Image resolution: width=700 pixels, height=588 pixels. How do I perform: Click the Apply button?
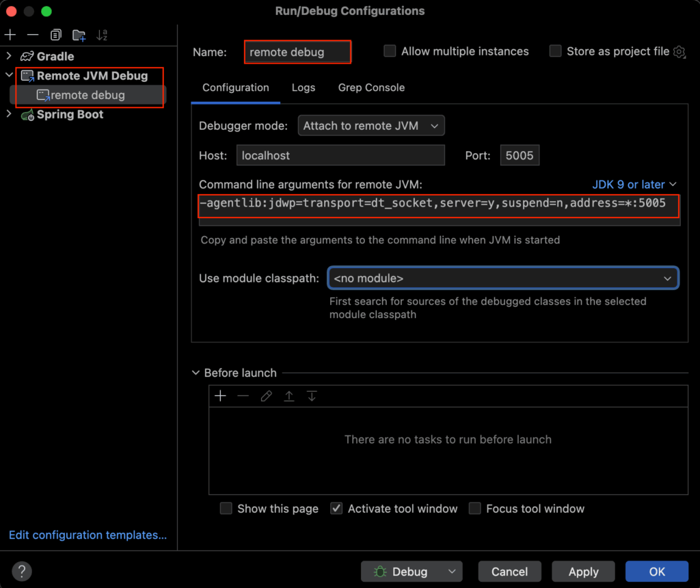(x=584, y=572)
